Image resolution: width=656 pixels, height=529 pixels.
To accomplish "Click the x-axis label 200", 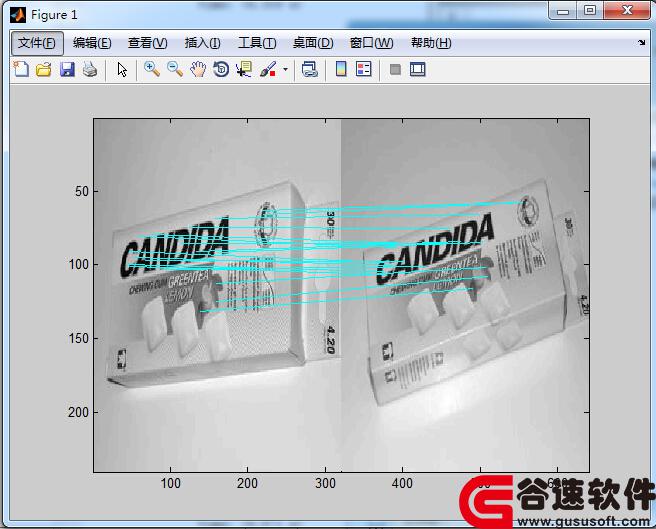I will (x=247, y=483).
